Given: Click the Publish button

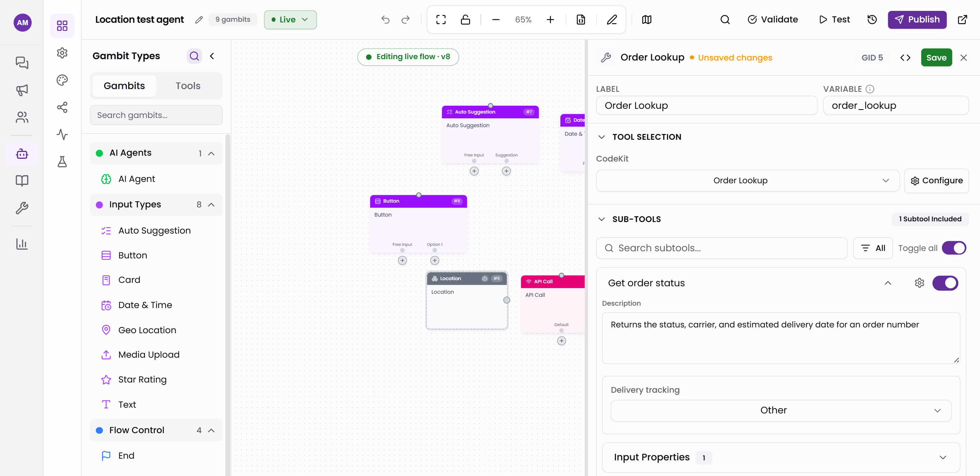Looking at the screenshot, I should pos(917,20).
